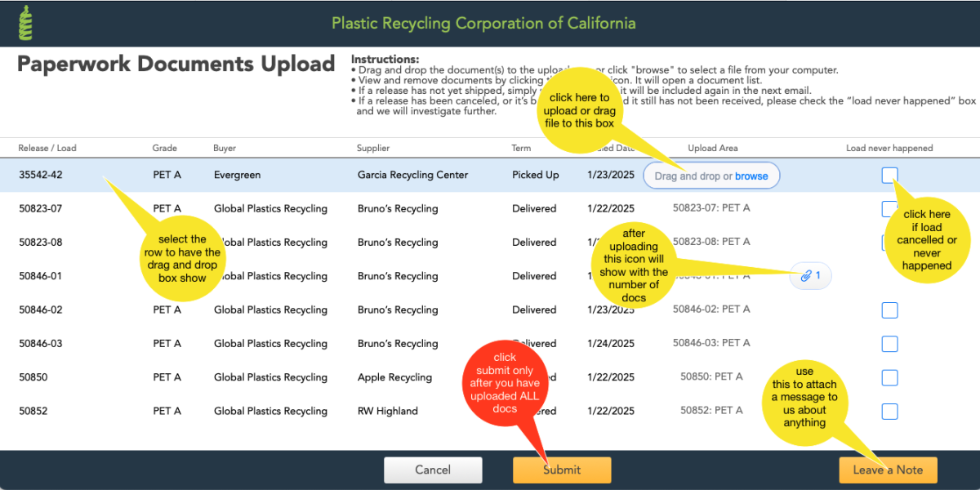Click the 'browse' link to select a file
The width and height of the screenshot is (980, 490).
click(x=751, y=175)
